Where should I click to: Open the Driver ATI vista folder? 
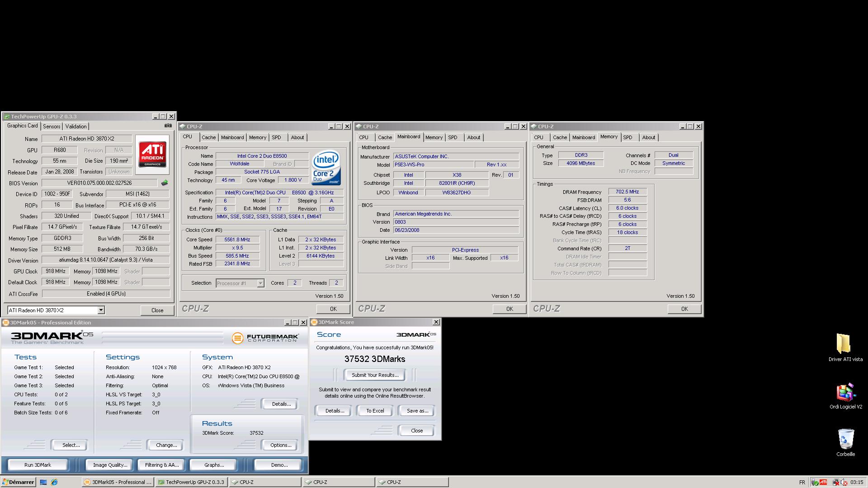click(845, 347)
